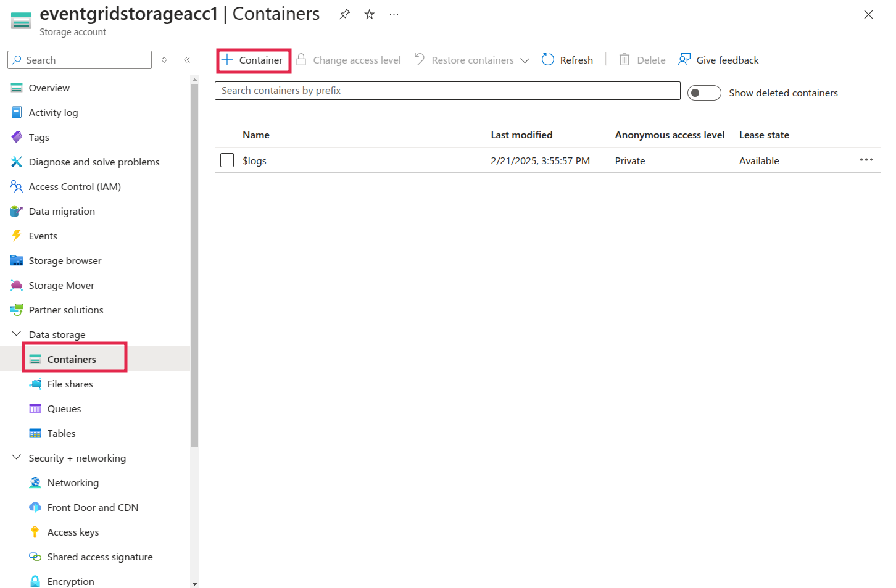Click the sidebar expand/collapse all arrows
Viewport: 896px width, 588px height.
pyautogui.click(x=164, y=60)
